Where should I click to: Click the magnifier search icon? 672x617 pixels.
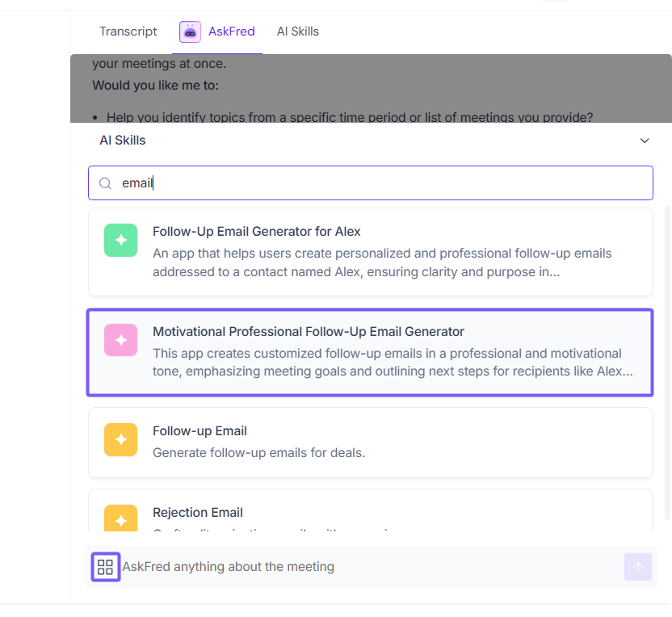pyautogui.click(x=105, y=183)
